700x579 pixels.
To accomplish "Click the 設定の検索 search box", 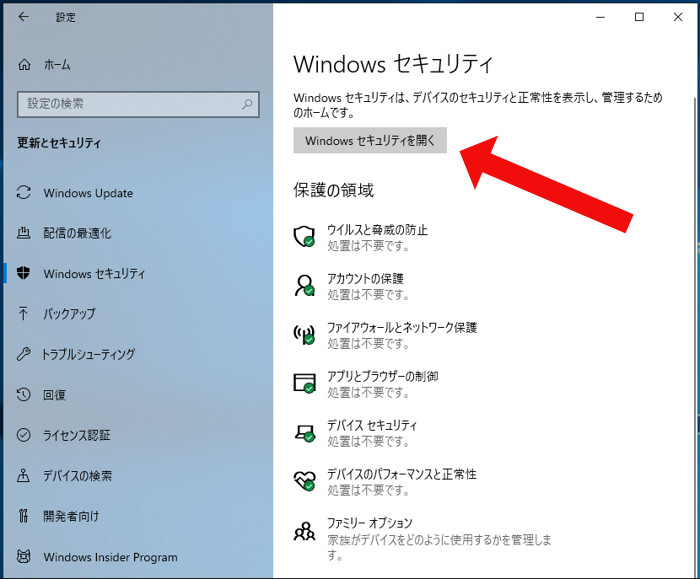I will coord(138,104).
